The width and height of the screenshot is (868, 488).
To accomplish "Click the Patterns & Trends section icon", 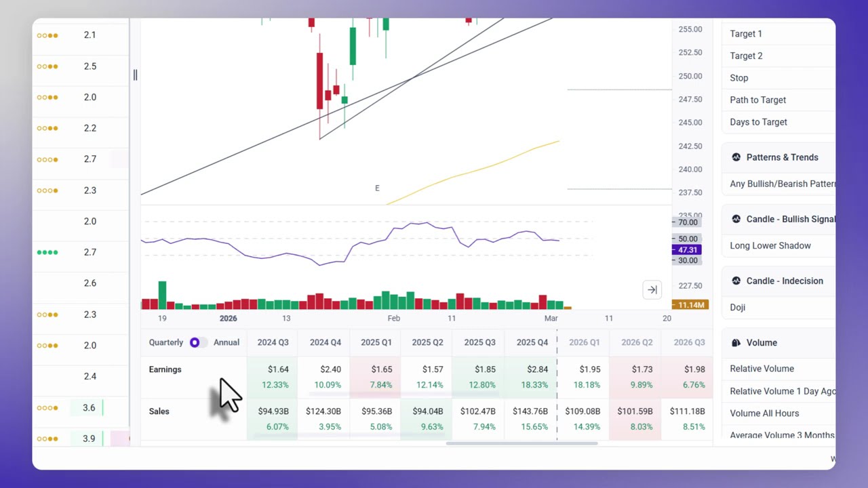I will point(736,157).
